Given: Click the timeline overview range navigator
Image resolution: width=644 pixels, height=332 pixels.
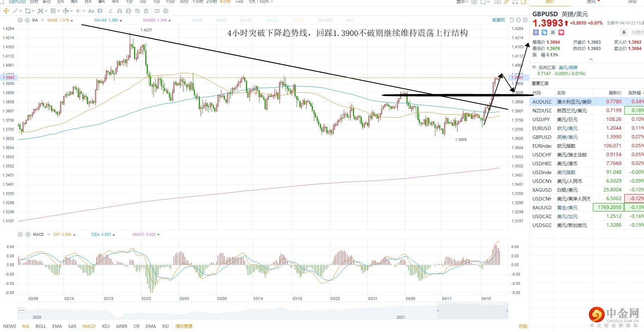Looking at the screenshot, I should pos(263,311).
